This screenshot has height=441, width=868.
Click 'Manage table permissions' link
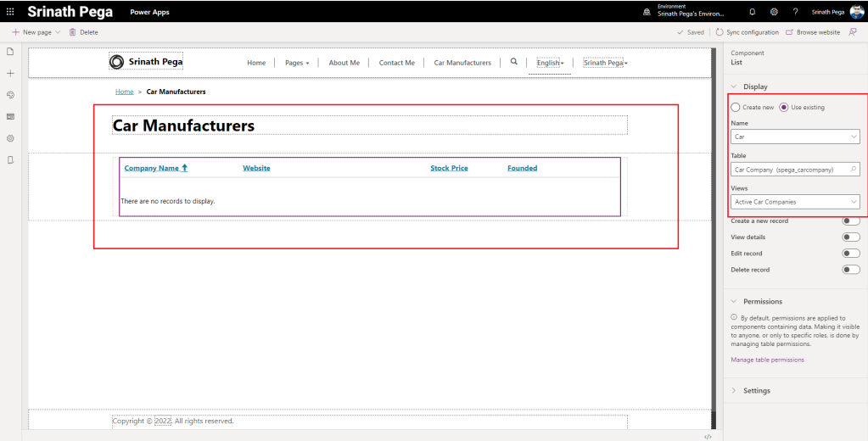(x=767, y=360)
